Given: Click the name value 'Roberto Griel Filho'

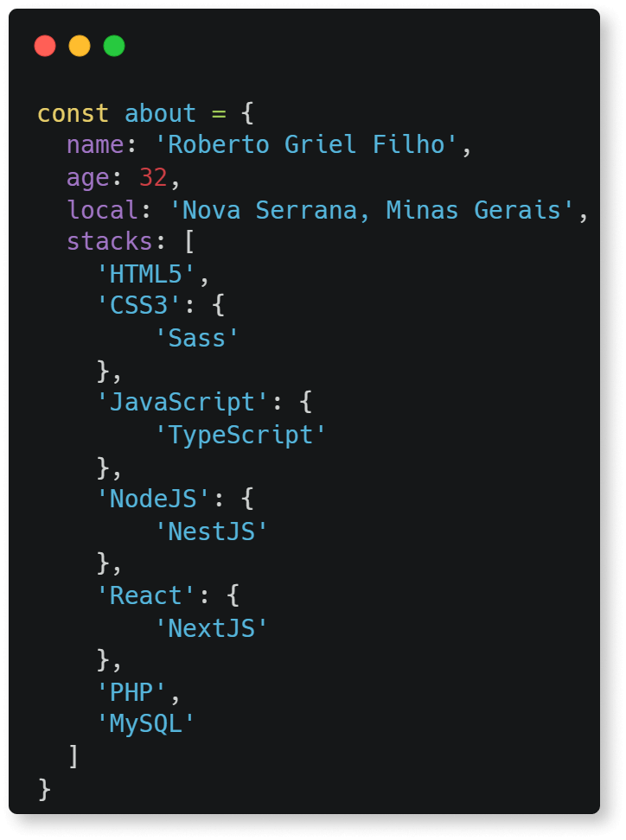Looking at the screenshot, I should [307, 144].
